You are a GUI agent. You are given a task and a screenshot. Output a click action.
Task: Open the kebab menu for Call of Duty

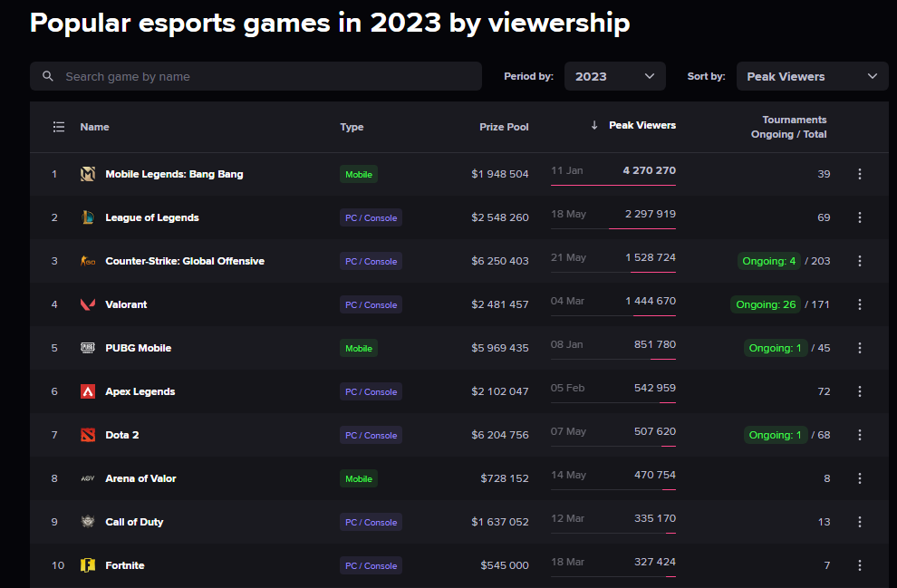[x=859, y=522]
